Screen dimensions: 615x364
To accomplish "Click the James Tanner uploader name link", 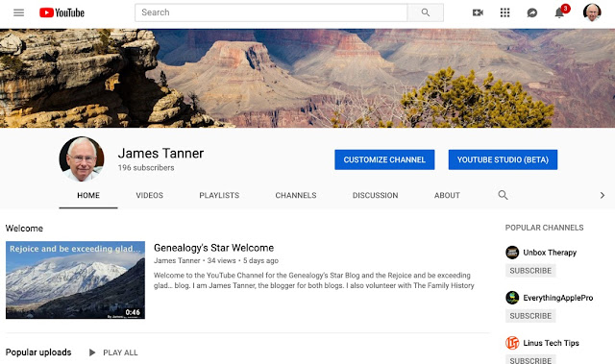I will (x=177, y=260).
